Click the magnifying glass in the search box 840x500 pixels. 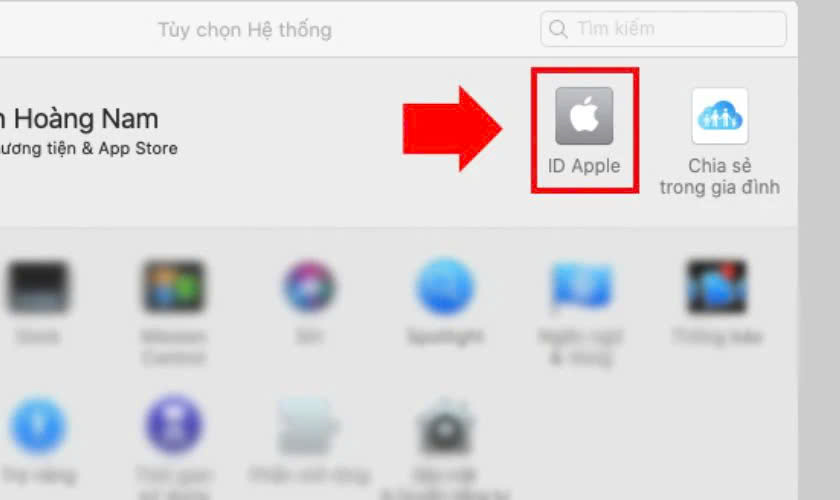click(558, 28)
